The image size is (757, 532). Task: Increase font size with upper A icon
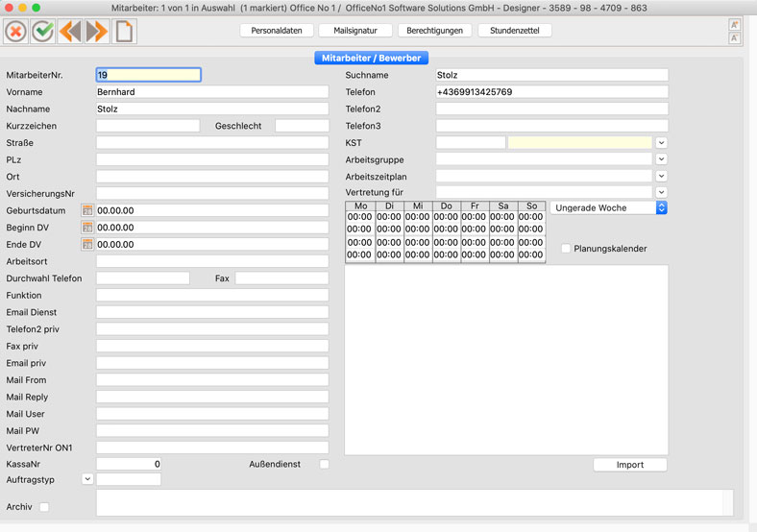pos(734,25)
